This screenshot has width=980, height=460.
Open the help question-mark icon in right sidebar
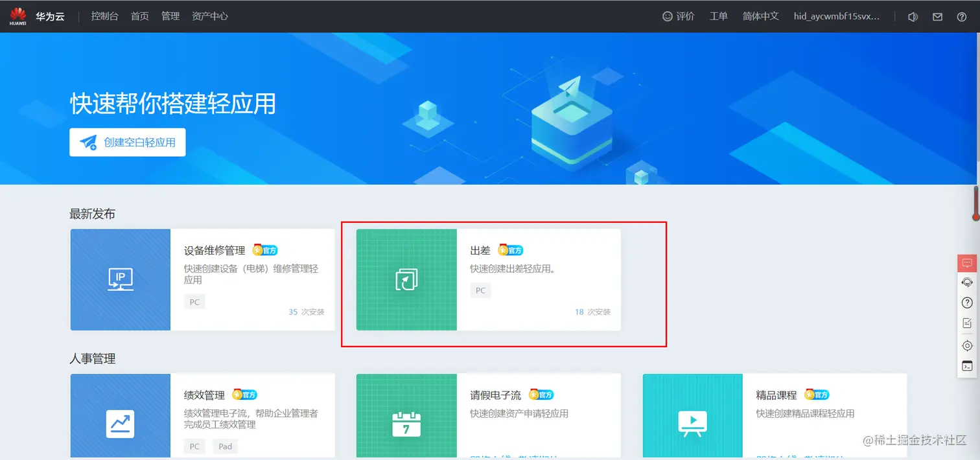click(967, 302)
